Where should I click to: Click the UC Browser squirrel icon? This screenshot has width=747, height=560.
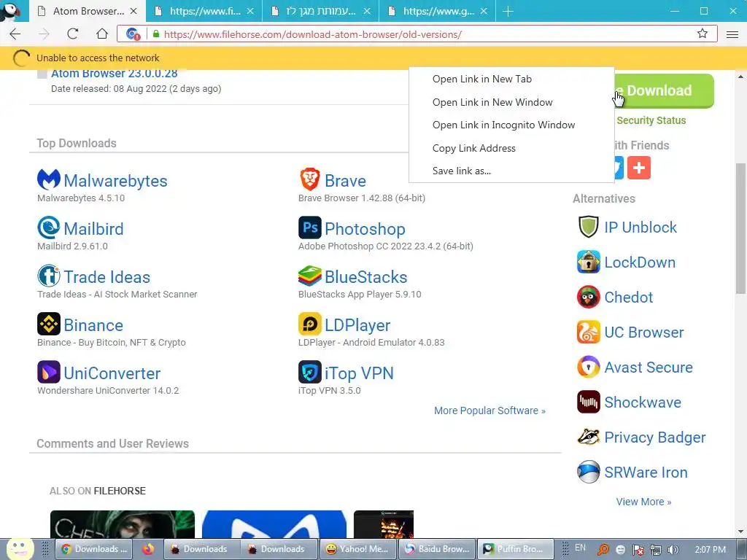click(589, 332)
